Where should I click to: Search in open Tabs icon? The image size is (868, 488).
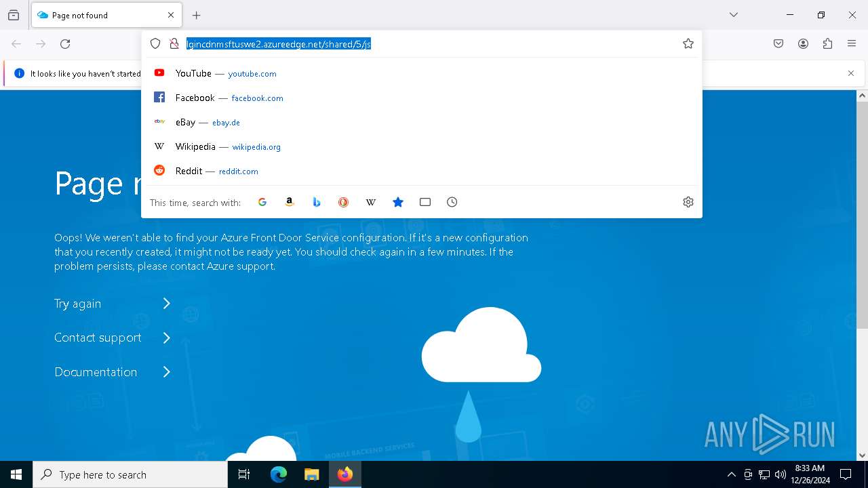tap(425, 202)
